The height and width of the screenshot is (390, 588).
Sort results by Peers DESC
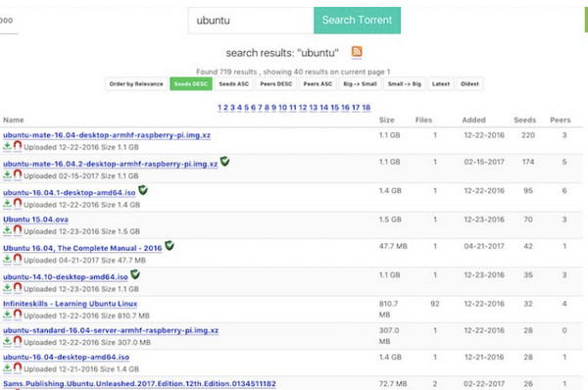pyautogui.click(x=276, y=84)
